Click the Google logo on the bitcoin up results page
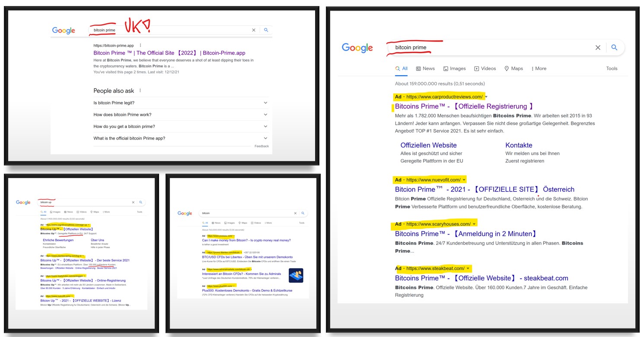The height and width of the screenshot is (337, 644). pyautogui.click(x=23, y=202)
